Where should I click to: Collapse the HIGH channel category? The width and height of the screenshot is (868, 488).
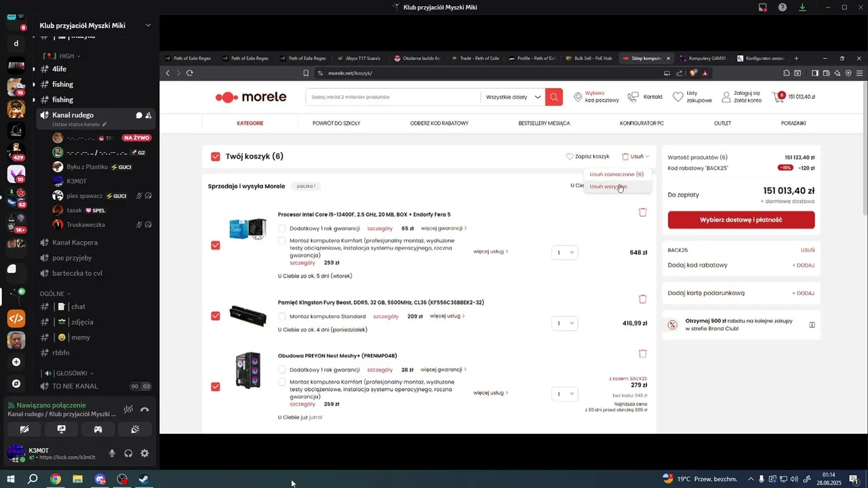coord(63,56)
